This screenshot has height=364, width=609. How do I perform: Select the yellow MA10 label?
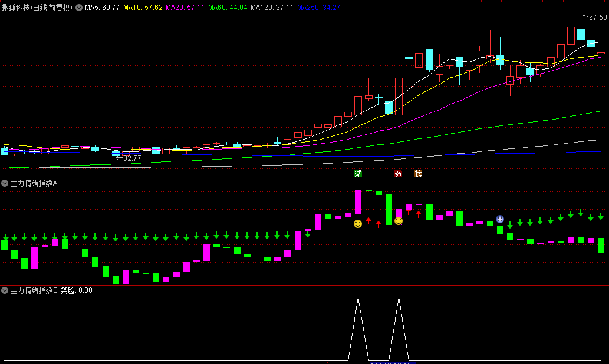(142, 8)
